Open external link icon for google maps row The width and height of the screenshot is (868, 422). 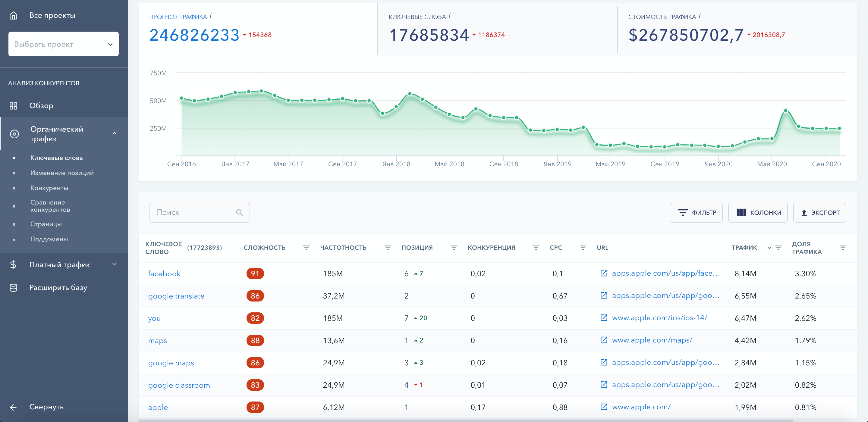604,362
